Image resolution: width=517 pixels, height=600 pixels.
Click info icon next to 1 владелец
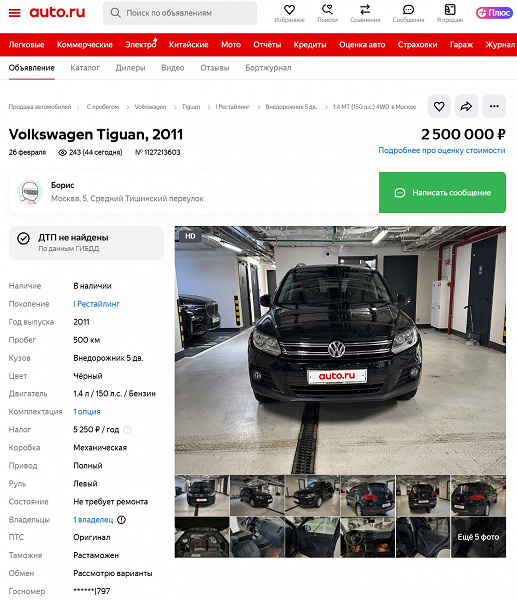point(121,520)
